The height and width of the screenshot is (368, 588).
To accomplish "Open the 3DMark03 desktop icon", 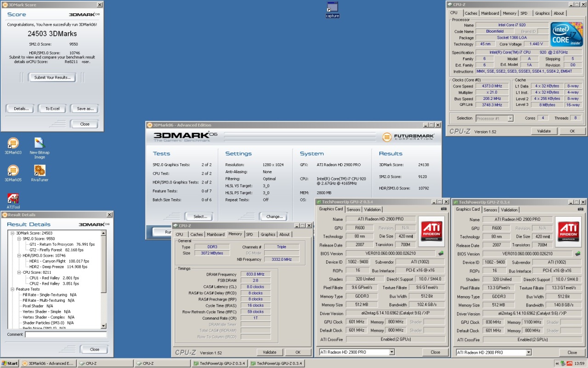I will [x=13, y=146].
